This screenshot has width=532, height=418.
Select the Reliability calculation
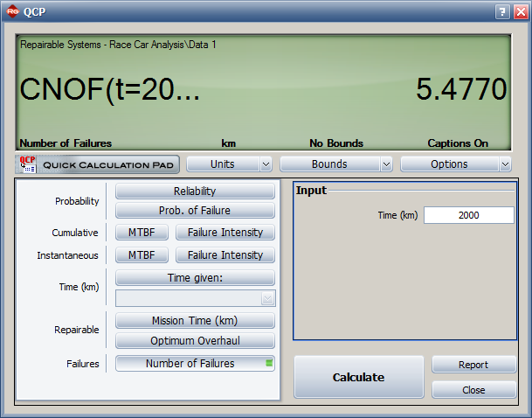click(x=195, y=192)
